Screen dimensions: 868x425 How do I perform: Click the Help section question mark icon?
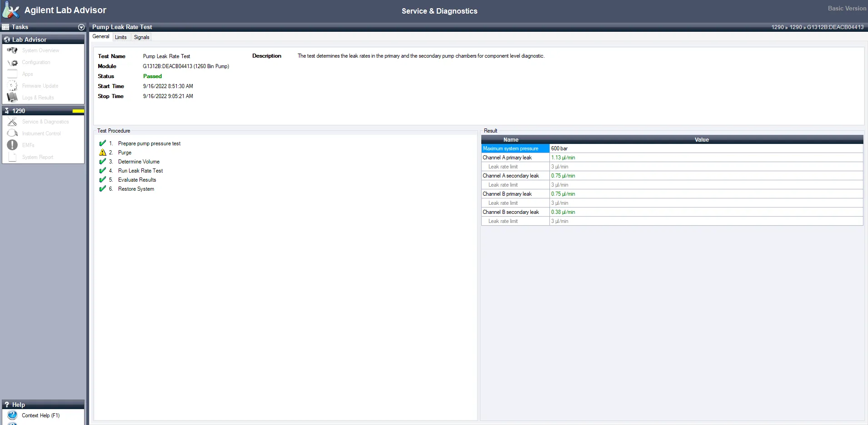pos(7,405)
